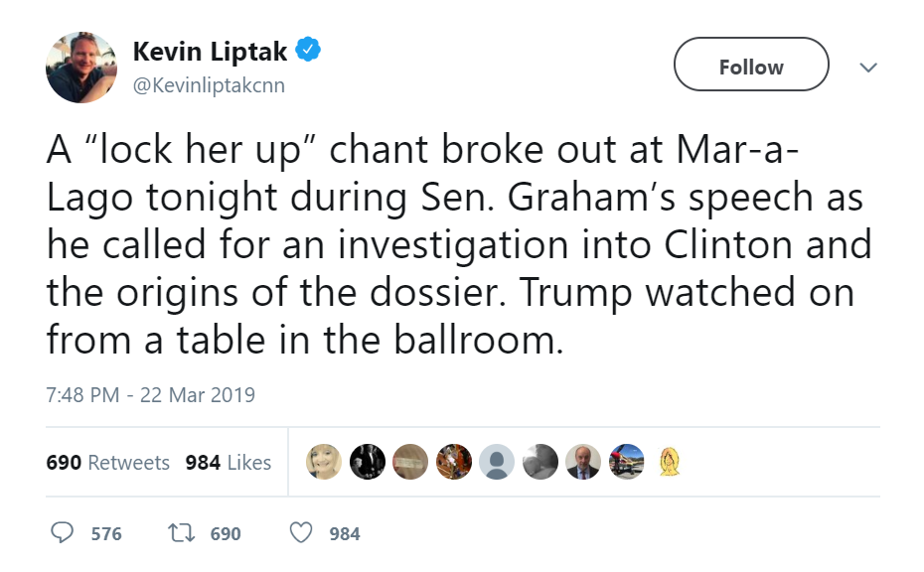This screenshot has height=572, width=924.
Task: Follow Kevin Liptak
Action: click(x=751, y=65)
